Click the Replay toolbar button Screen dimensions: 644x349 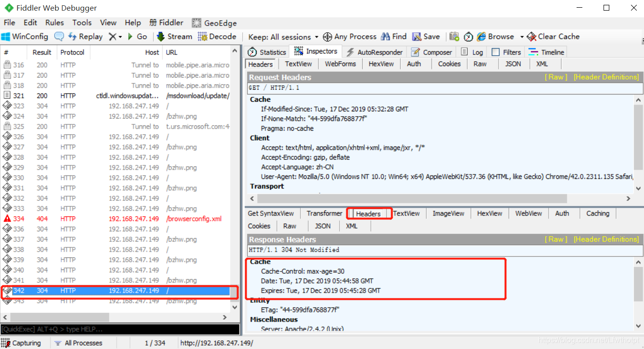click(x=85, y=37)
